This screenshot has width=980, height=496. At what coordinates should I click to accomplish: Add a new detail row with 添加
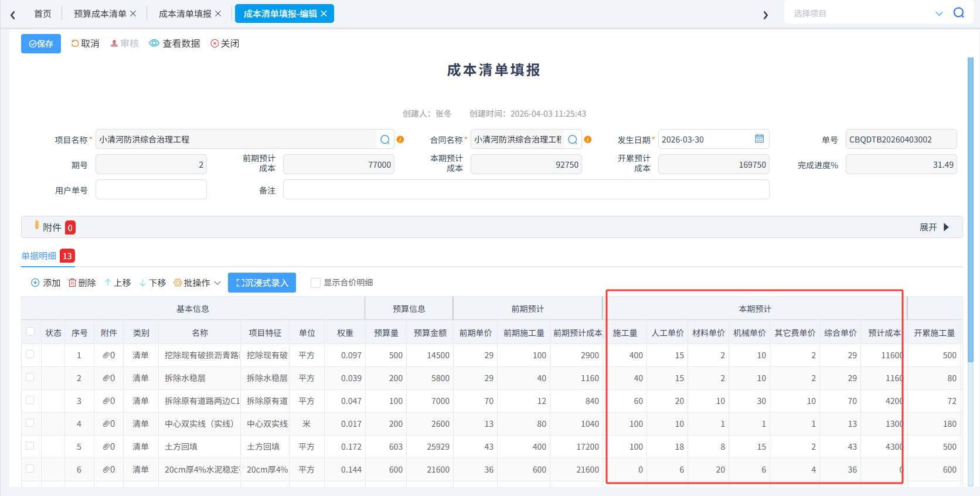(46, 283)
